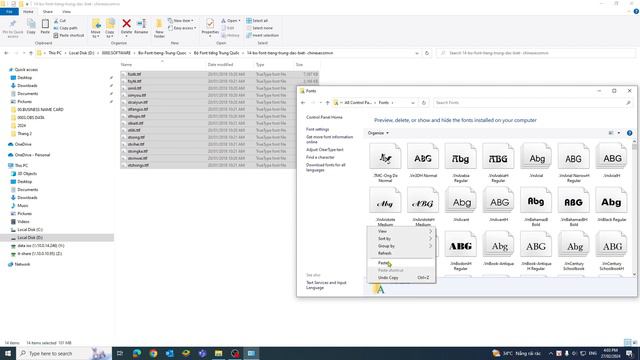Image resolution: width=640 pixels, height=360 pixels.
Task: Select Quick access in navigation pane
Action: pos(26,70)
